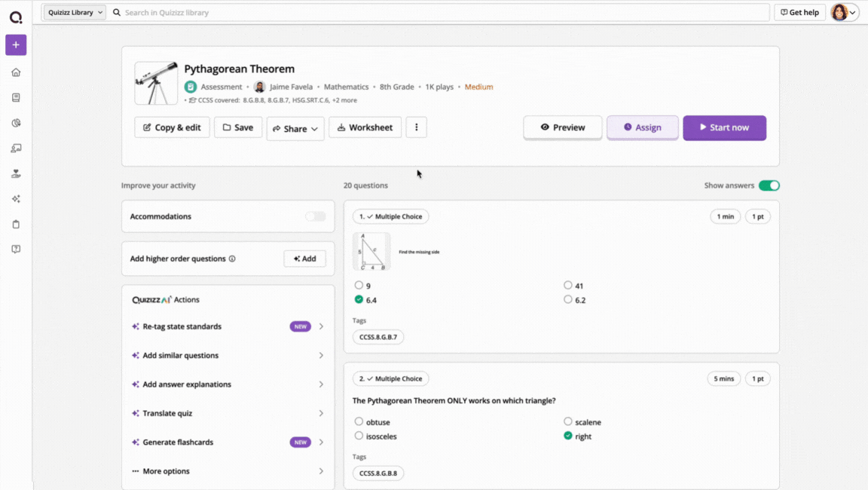The height and width of the screenshot is (490, 868).
Task: Open the Reports pie chart sidebar icon
Action: (16, 123)
